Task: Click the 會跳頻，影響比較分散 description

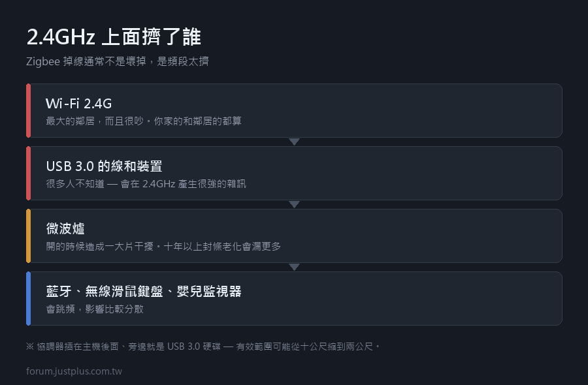Action: [x=95, y=309]
